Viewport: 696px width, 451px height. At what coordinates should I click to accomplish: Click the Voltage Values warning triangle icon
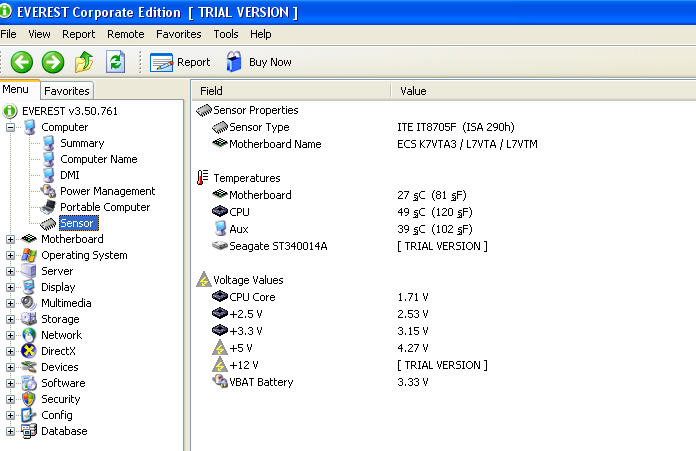(204, 280)
